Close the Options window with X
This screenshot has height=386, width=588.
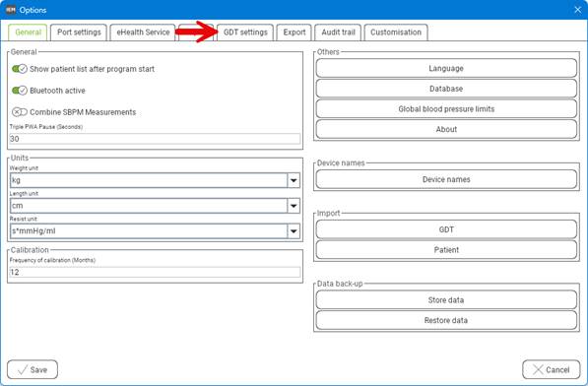[577, 10]
